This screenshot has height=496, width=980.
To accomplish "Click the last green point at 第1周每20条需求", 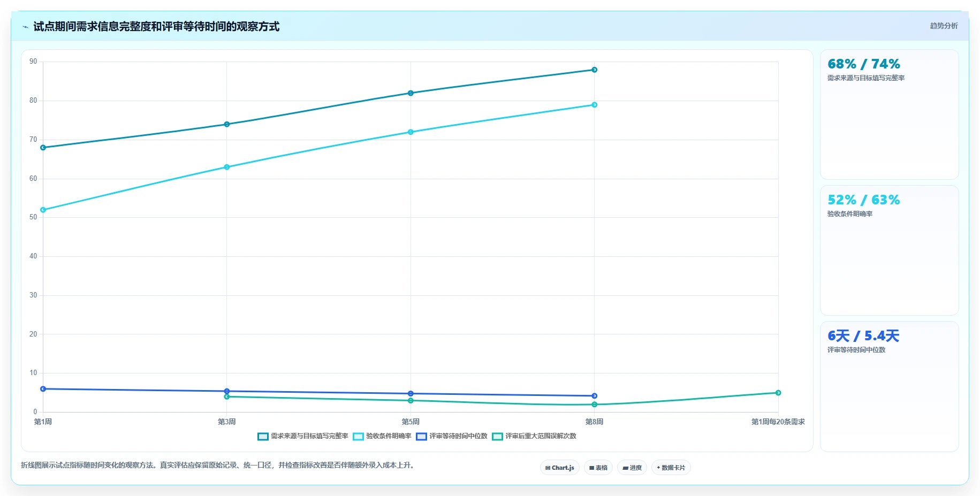I will [778, 393].
